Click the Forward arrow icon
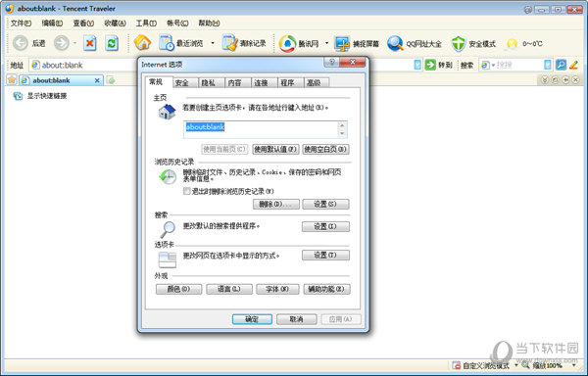Image resolution: width=588 pixels, height=376 pixels. [62, 43]
